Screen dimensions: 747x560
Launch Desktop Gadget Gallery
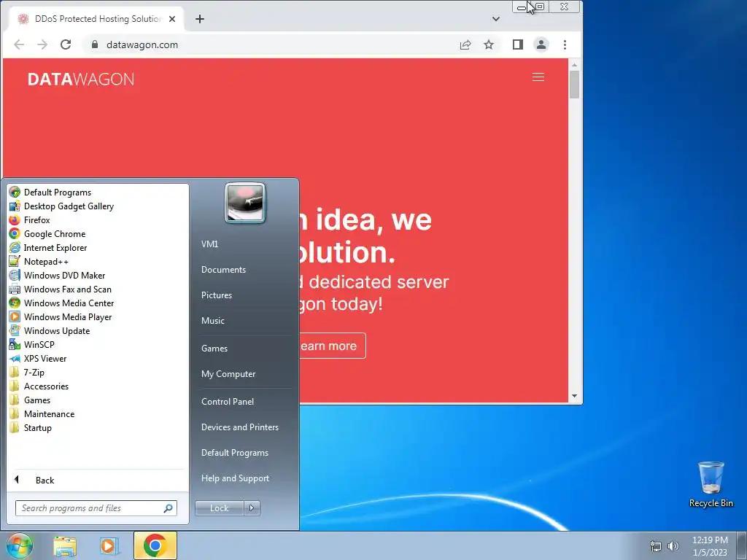69,206
